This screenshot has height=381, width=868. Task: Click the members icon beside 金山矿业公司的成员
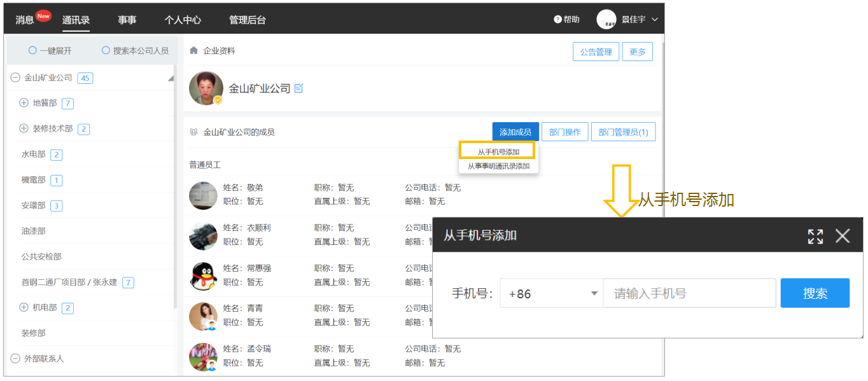point(194,132)
